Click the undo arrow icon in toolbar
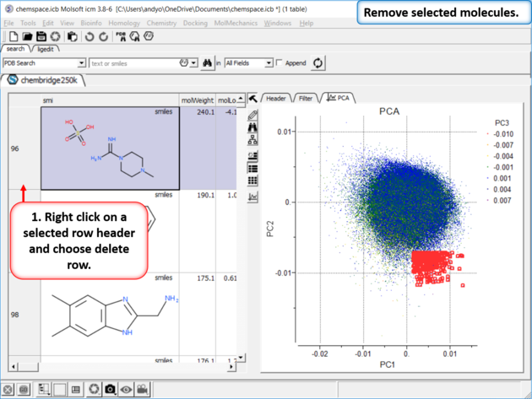The width and height of the screenshot is (532, 399). (89, 36)
